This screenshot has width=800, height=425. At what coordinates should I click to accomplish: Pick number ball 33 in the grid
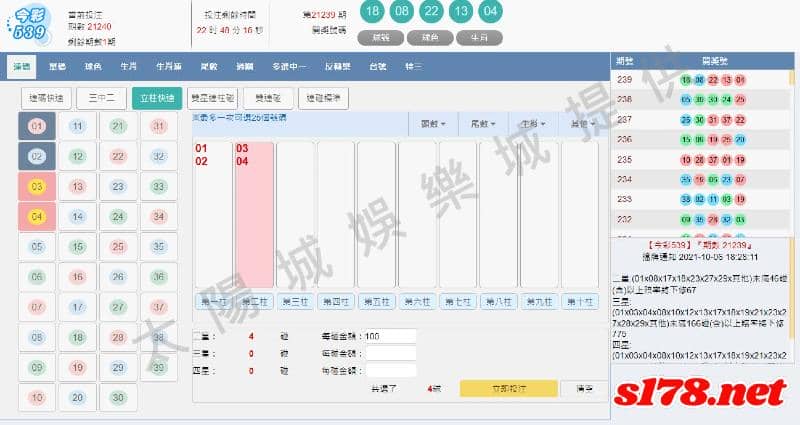(159, 186)
